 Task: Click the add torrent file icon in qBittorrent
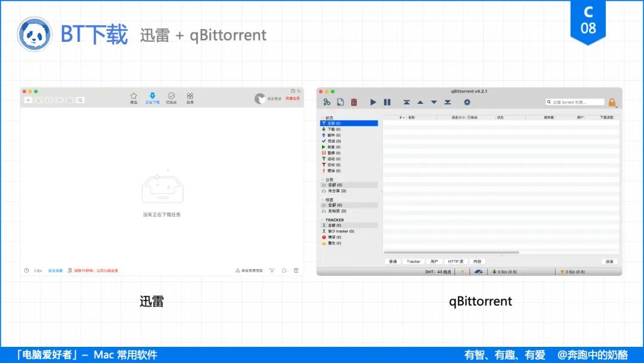click(x=340, y=102)
